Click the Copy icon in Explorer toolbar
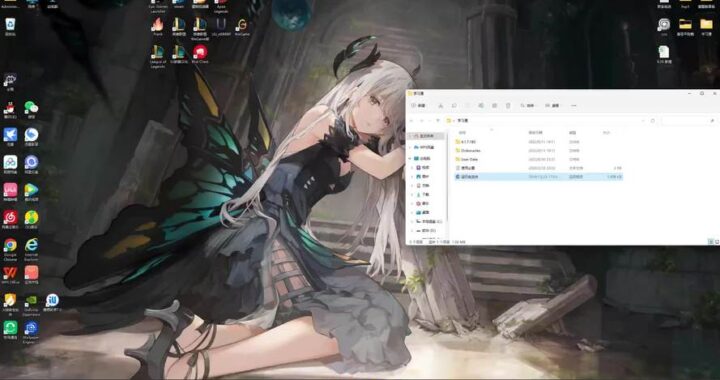The image size is (720, 380). (454, 106)
